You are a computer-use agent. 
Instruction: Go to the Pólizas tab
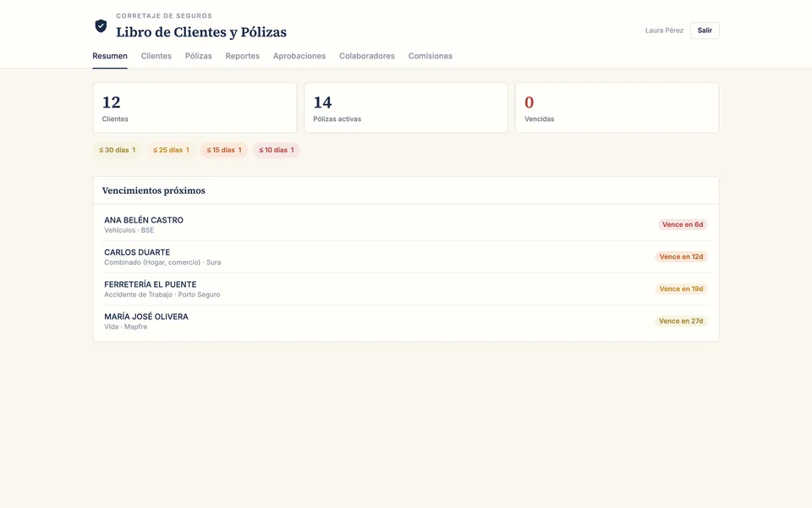point(198,56)
